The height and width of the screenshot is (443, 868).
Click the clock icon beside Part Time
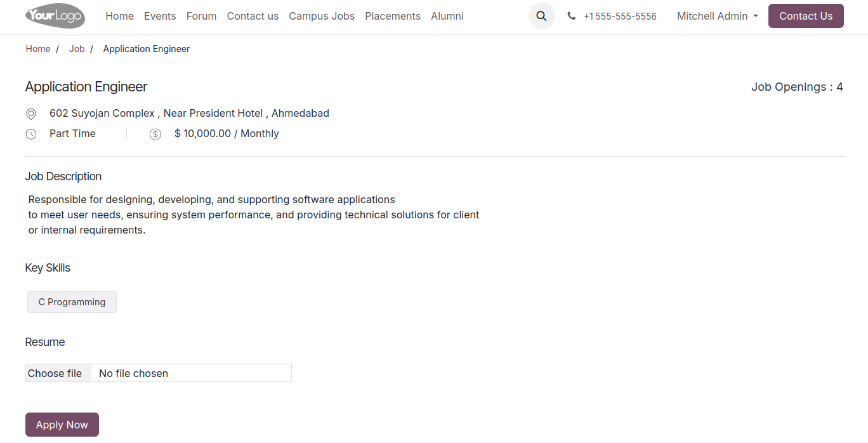click(31, 134)
